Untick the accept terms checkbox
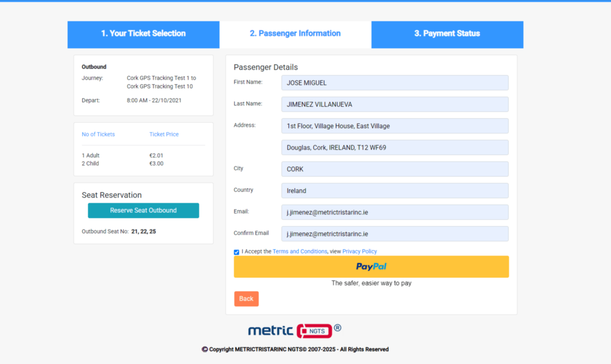 click(237, 252)
